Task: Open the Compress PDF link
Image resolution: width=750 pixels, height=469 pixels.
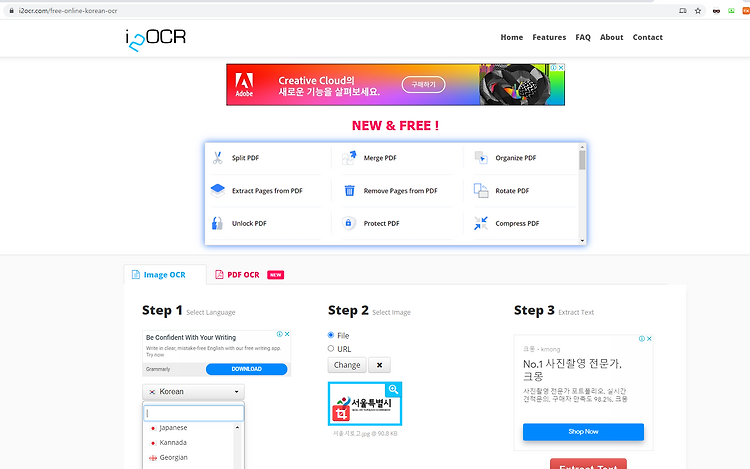Action: pos(517,223)
